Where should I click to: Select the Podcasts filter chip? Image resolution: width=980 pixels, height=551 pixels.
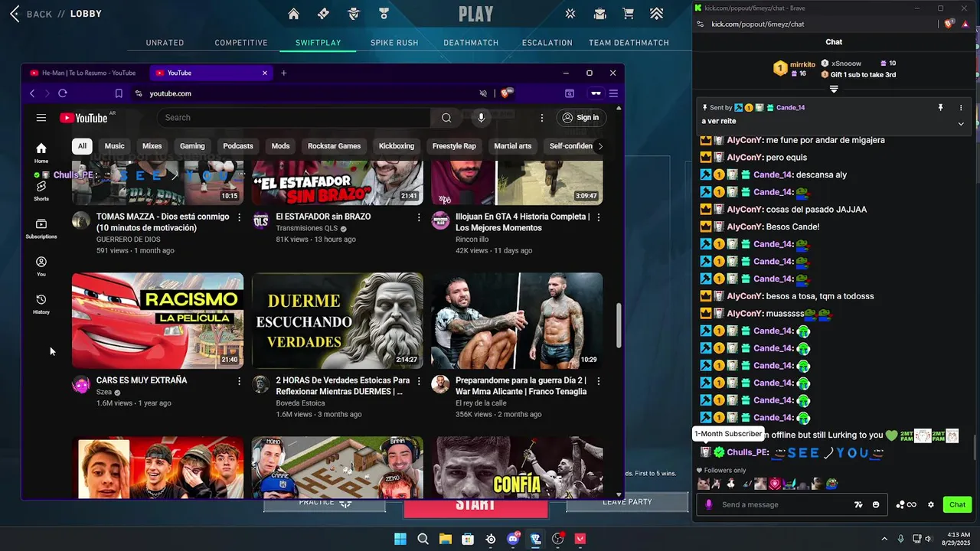pyautogui.click(x=238, y=146)
